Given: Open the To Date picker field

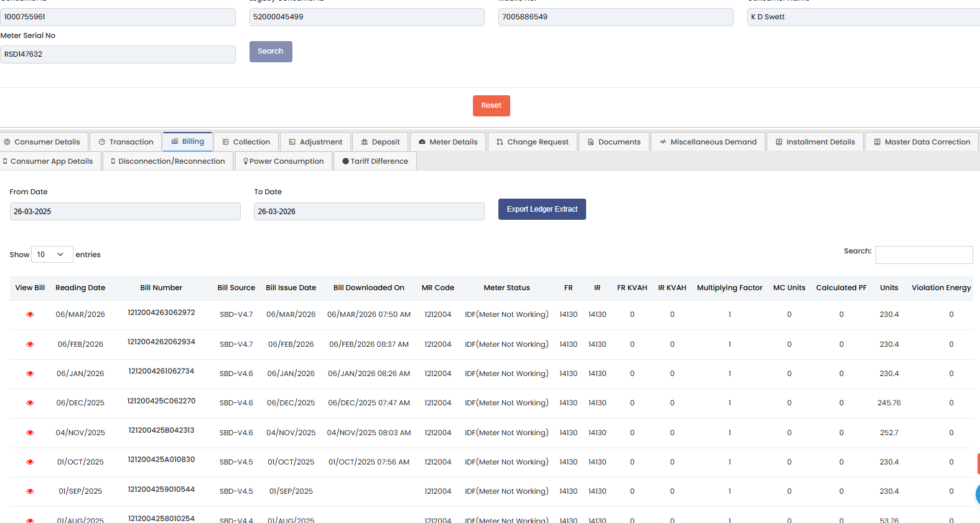Looking at the screenshot, I should [x=369, y=212].
